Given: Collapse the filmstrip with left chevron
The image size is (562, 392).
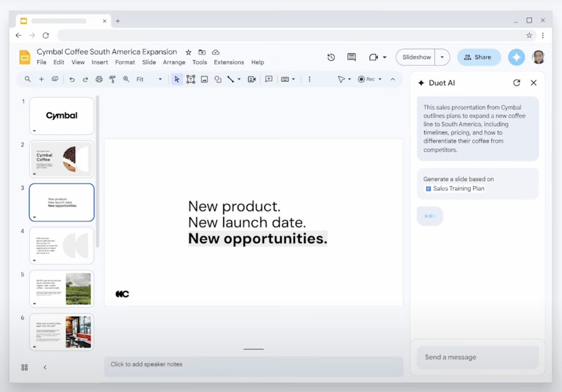Looking at the screenshot, I should click(x=45, y=367).
